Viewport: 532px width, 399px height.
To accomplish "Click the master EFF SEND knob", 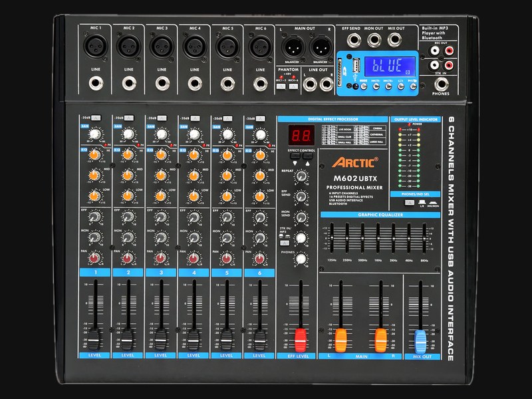I will click(x=301, y=196).
